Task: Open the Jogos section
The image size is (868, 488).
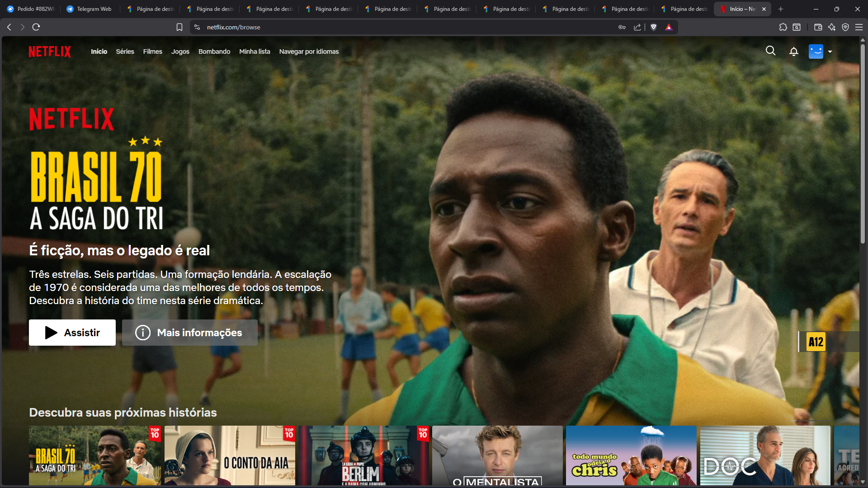Action: tap(180, 52)
